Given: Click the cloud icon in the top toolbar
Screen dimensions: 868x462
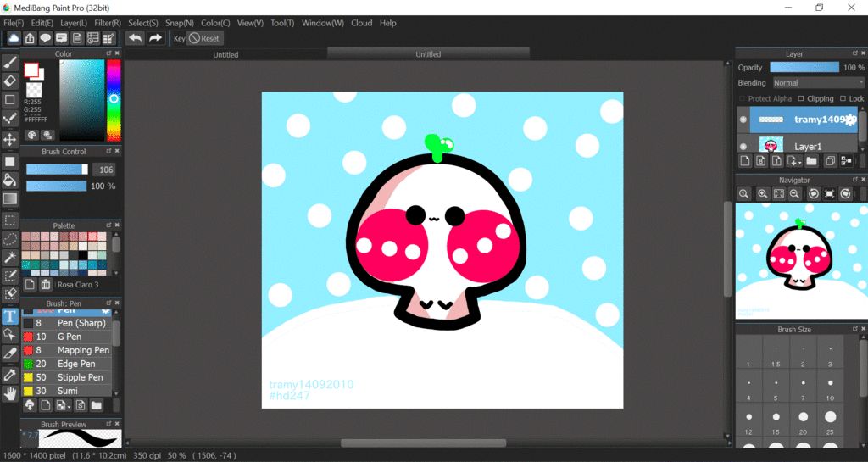Looking at the screenshot, I should click(14, 38).
